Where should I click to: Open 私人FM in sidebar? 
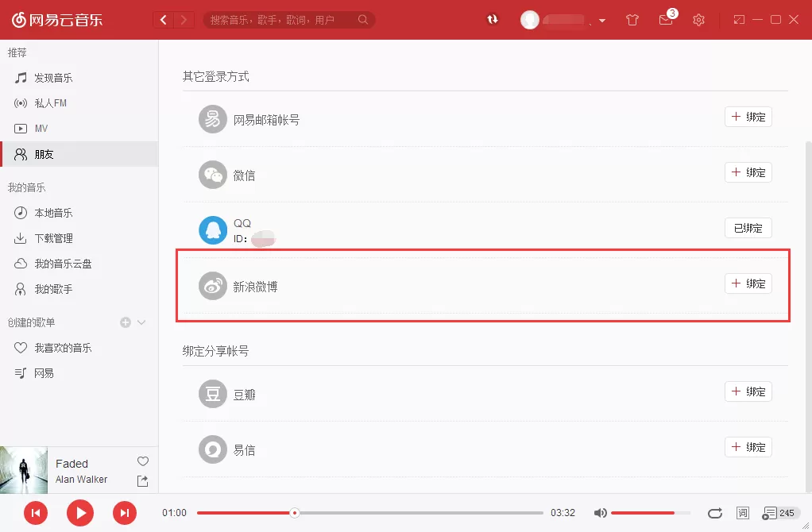click(79, 103)
